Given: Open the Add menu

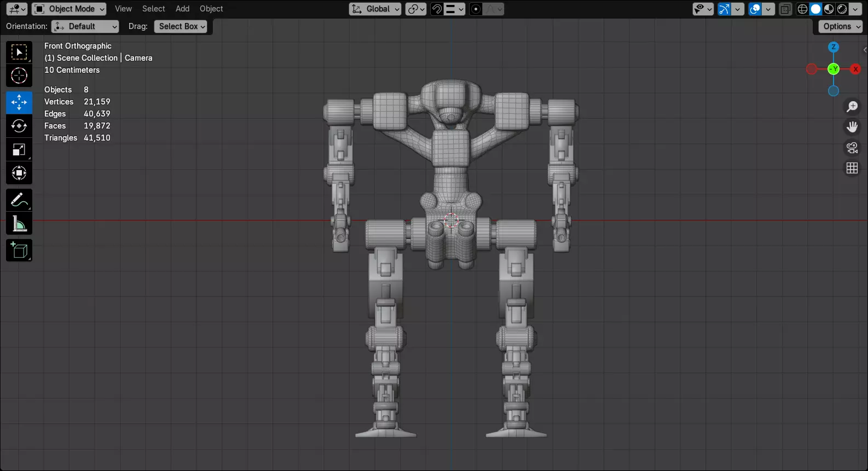Looking at the screenshot, I should [182, 9].
